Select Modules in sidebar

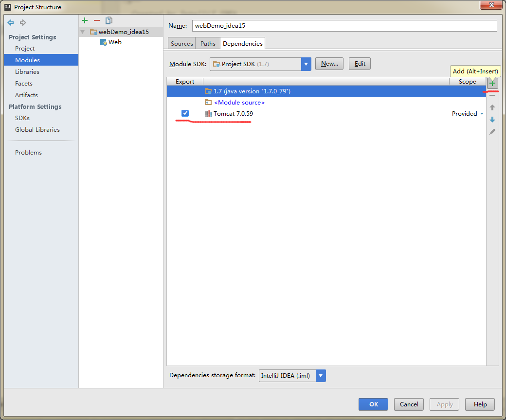[x=41, y=60]
